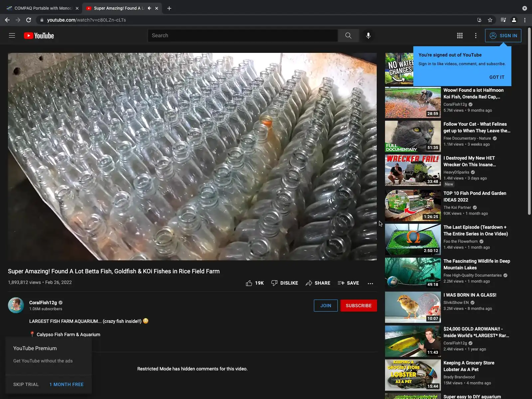The height and width of the screenshot is (399, 532).
Task: Click the YouTube search field
Action: pyautogui.click(x=243, y=36)
